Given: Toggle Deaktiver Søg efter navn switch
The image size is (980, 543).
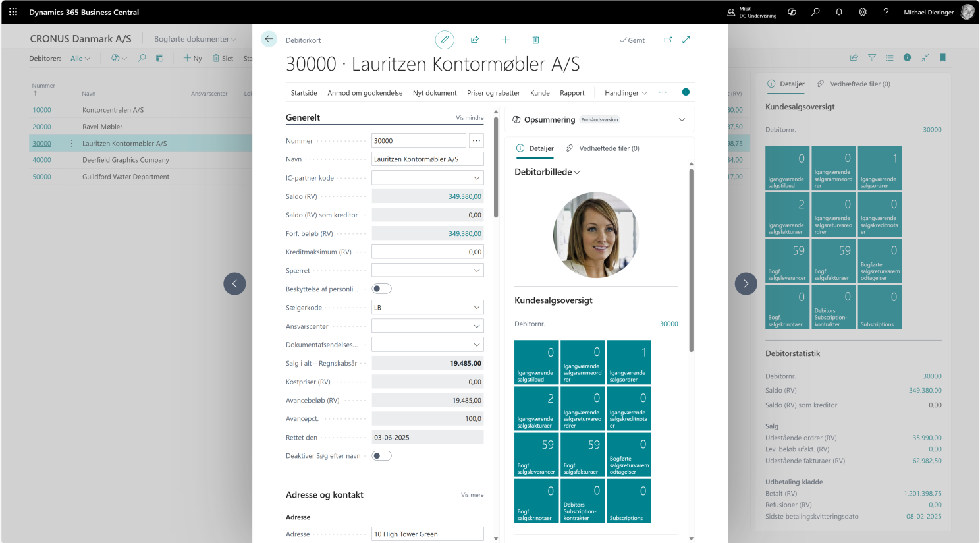Looking at the screenshot, I should pos(381,456).
